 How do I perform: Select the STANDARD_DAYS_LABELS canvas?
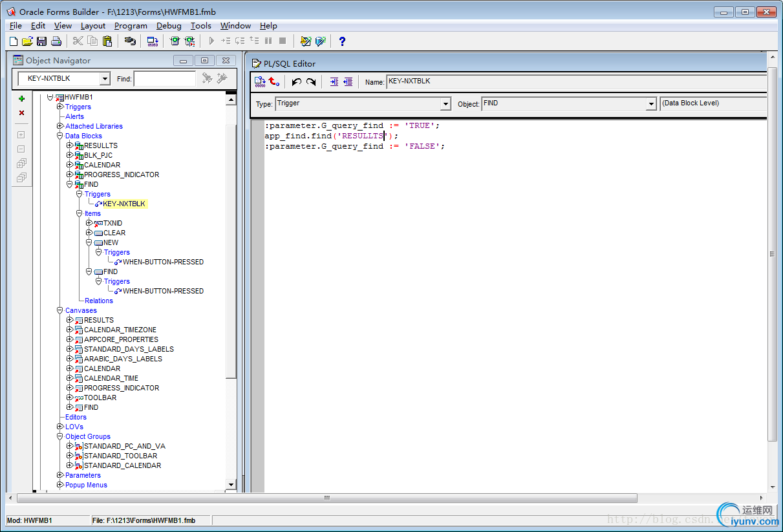pyautogui.click(x=129, y=349)
